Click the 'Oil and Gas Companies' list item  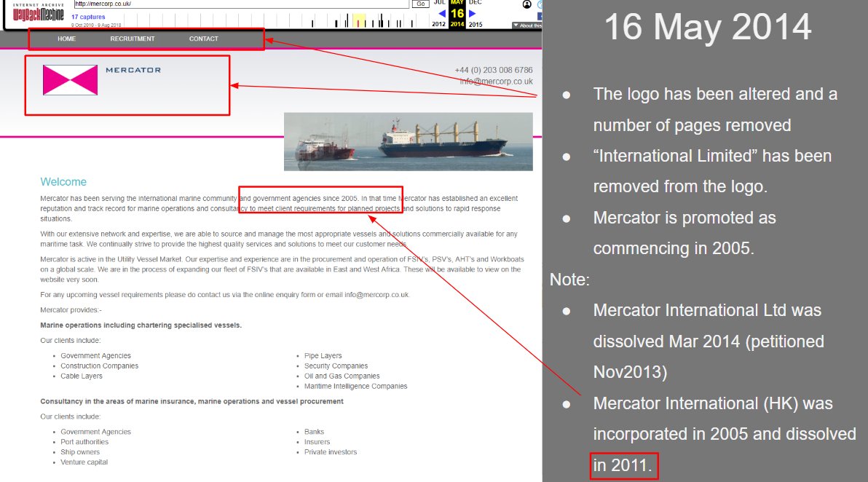(342, 376)
